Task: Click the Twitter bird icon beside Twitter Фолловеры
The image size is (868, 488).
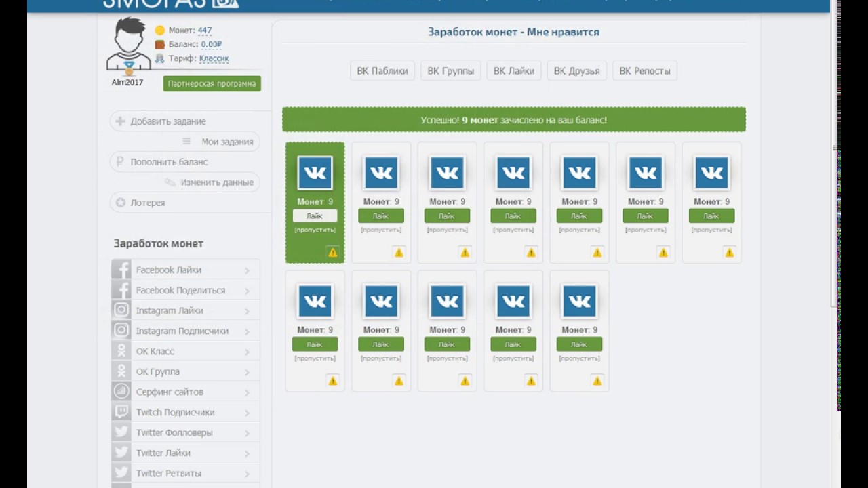Action: point(121,432)
